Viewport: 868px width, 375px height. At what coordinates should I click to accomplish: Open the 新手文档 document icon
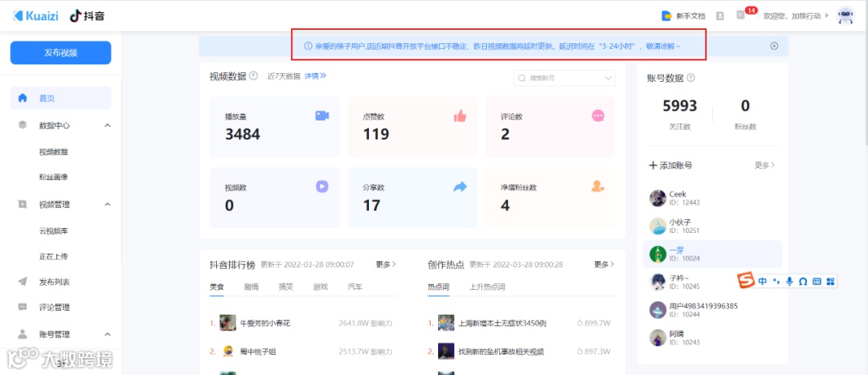click(x=666, y=15)
